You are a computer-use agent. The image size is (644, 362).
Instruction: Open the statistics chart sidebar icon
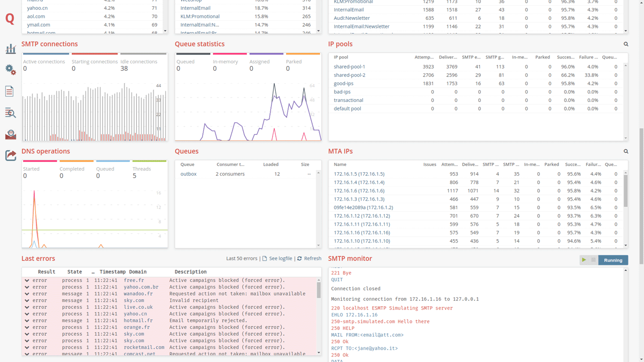point(10,49)
